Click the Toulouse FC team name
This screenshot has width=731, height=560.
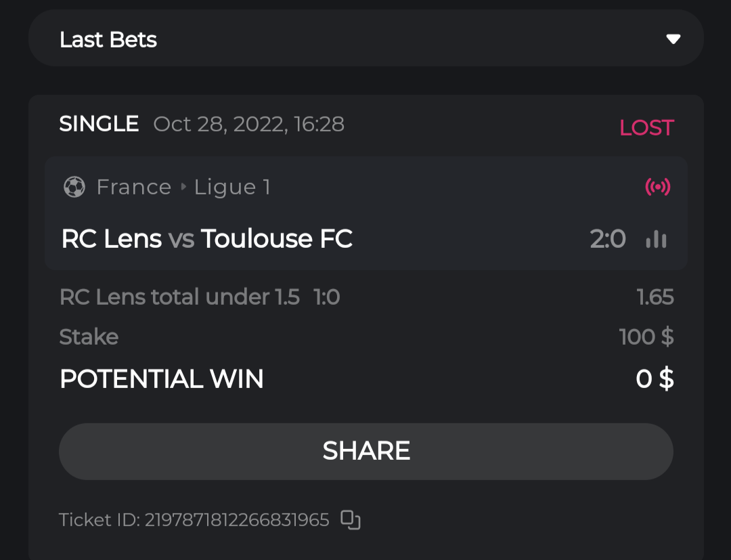(276, 239)
